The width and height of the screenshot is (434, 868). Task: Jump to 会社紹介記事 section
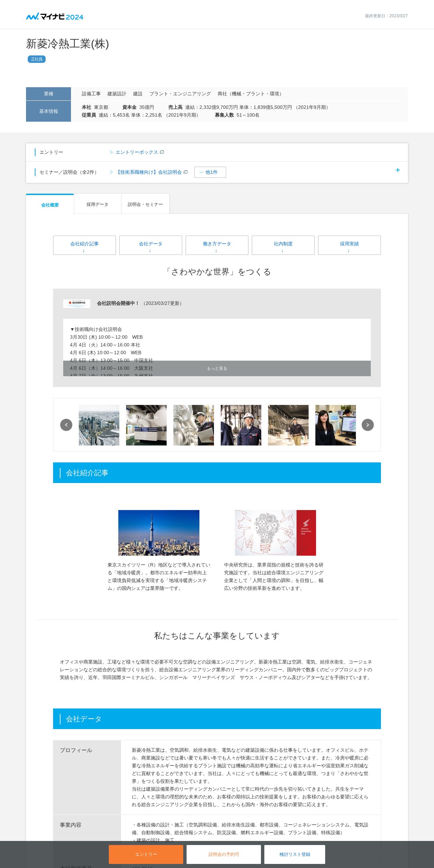(x=85, y=245)
